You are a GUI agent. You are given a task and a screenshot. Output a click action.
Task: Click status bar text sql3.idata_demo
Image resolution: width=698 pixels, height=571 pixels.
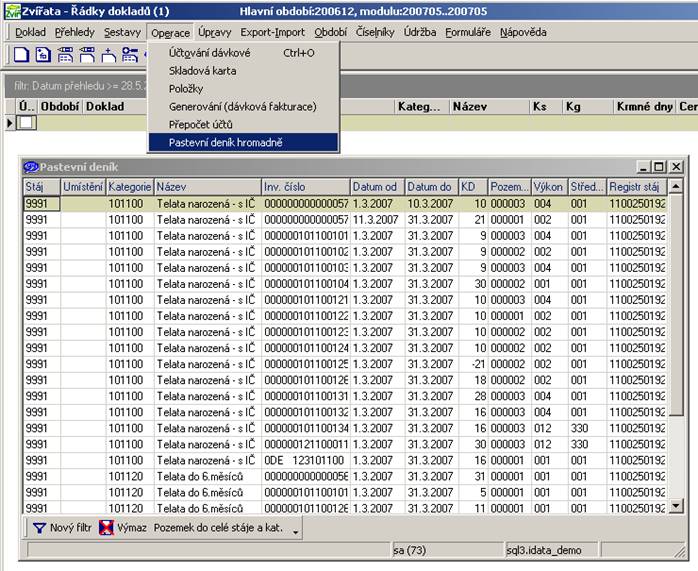click(x=544, y=551)
